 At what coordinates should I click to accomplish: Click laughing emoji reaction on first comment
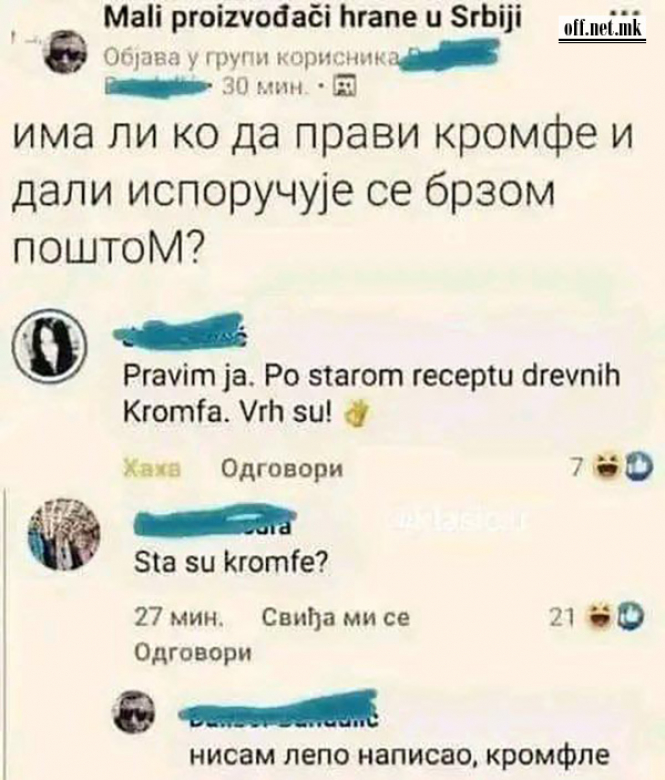click(x=604, y=467)
